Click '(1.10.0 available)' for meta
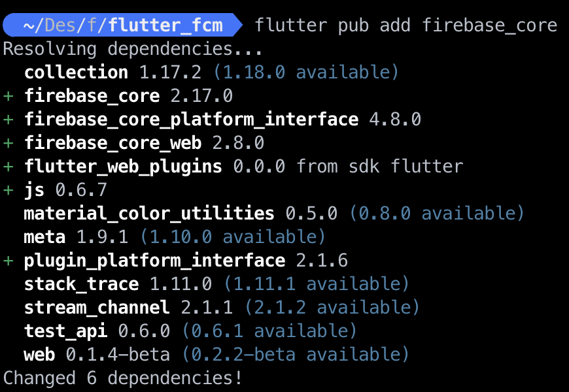 tap(233, 237)
